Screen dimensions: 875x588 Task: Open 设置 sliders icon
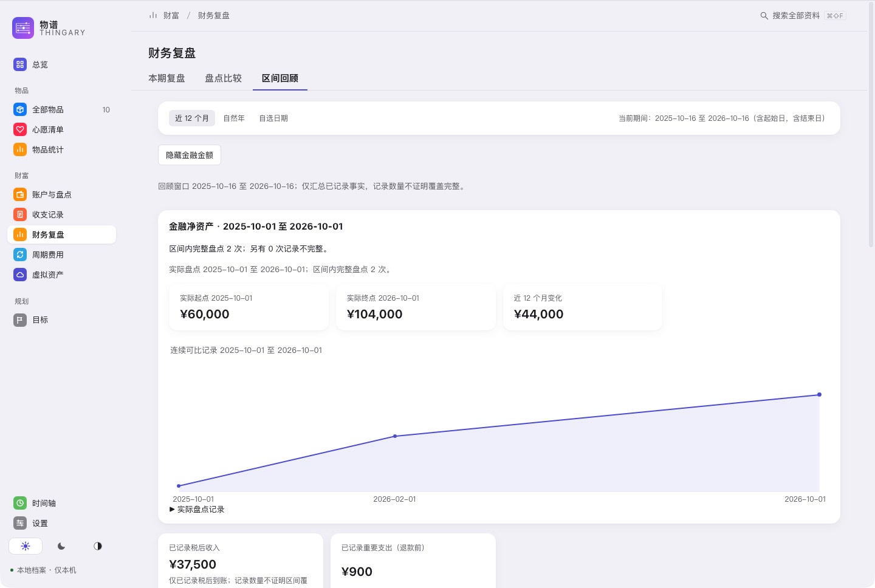(x=20, y=523)
